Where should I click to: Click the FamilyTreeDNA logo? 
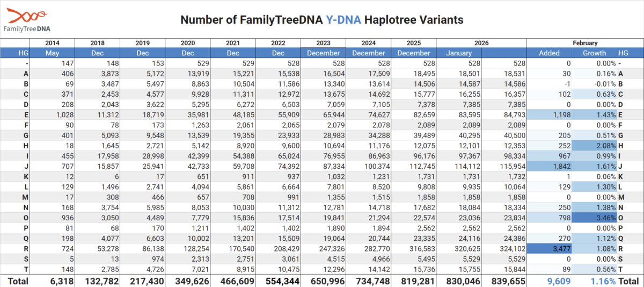(28, 21)
